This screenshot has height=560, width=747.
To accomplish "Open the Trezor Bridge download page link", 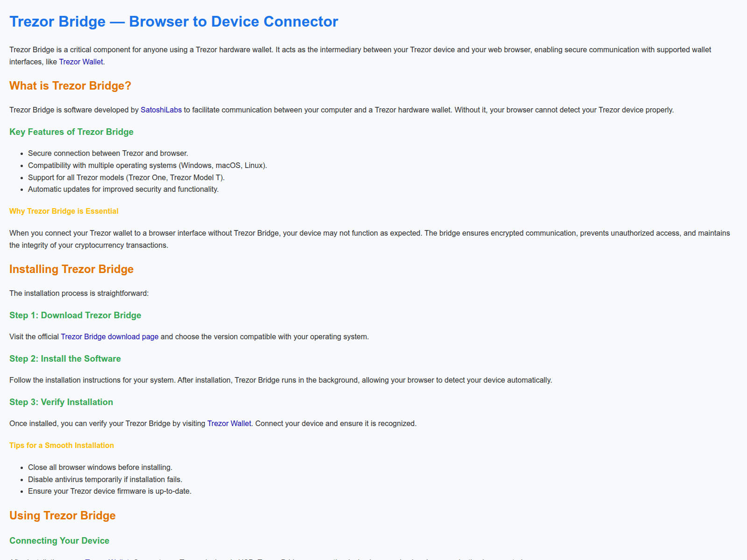I will (x=109, y=336).
